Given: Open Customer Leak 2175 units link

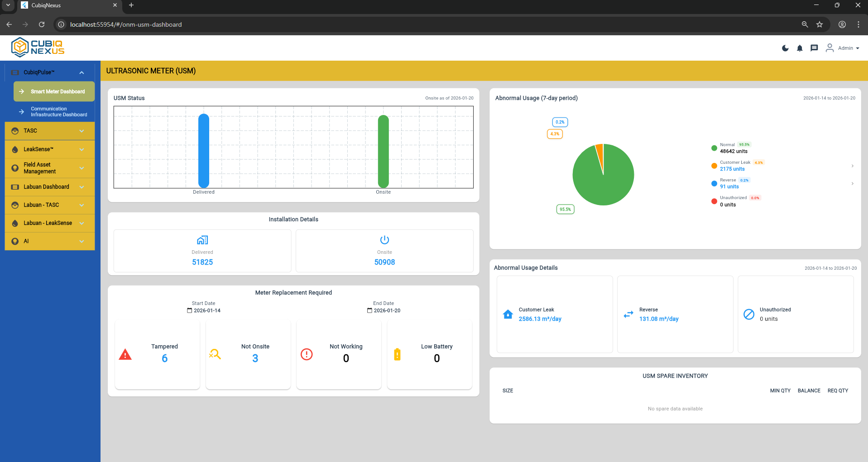Looking at the screenshot, I should pos(732,169).
